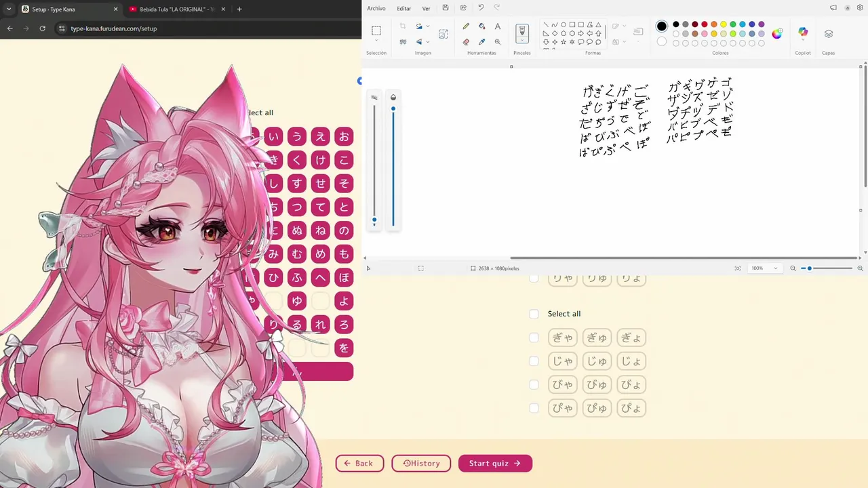Open the Pinceles brushes dropdown
The width and height of the screenshot is (868, 488).
[522, 41]
